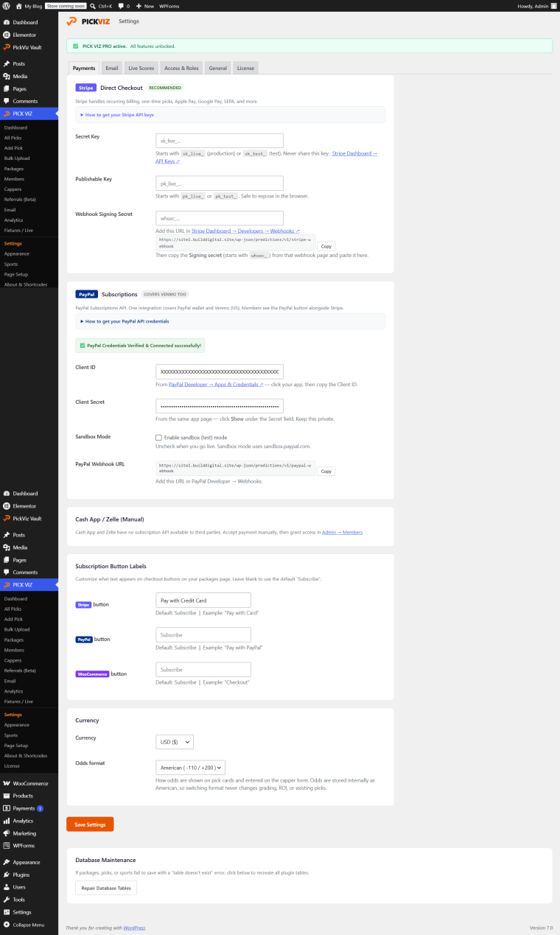Click the Payments dollar icon in the sidebar

[x=6, y=808]
